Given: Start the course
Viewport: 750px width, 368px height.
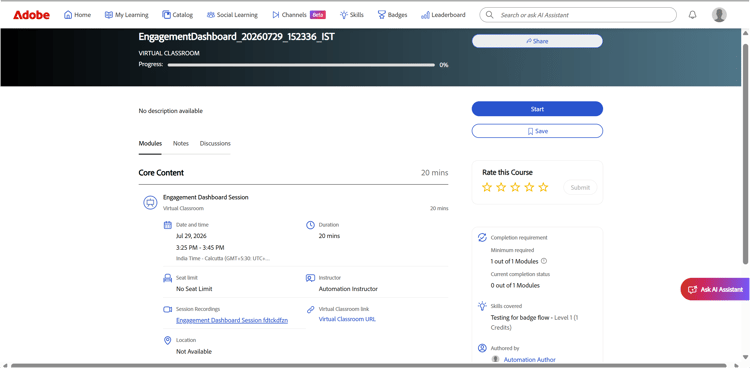Looking at the screenshot, I should pyautogui.click(x=537, y=109).
